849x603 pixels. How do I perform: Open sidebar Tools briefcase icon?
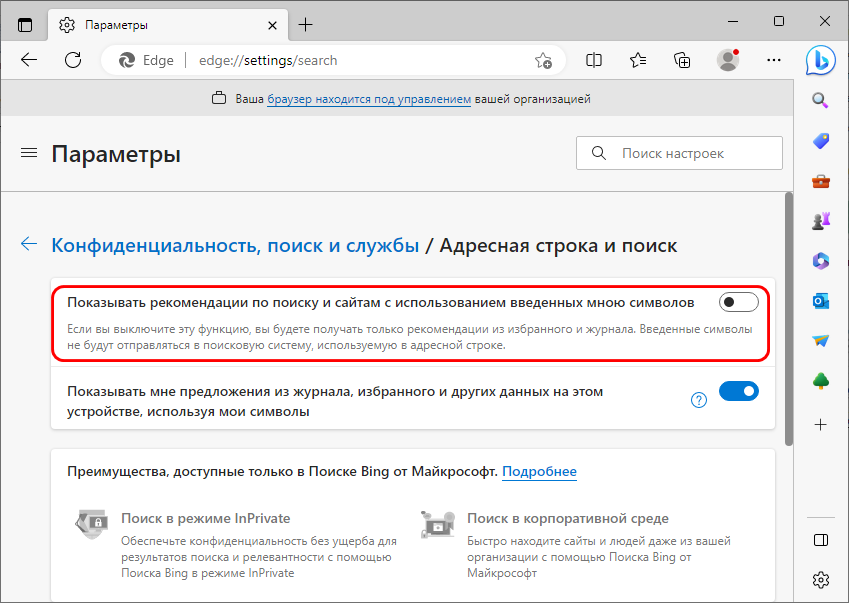[821, 181]
